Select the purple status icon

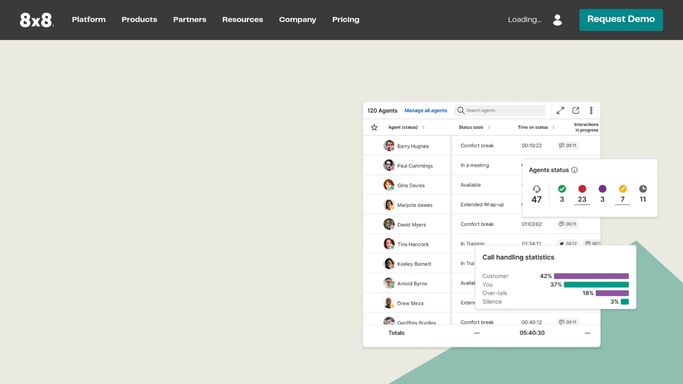(x=602, y=189)
